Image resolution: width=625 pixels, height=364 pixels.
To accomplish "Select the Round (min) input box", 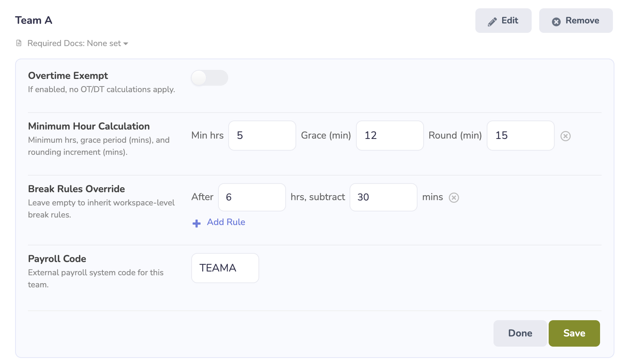I will [x=520, y=136].
